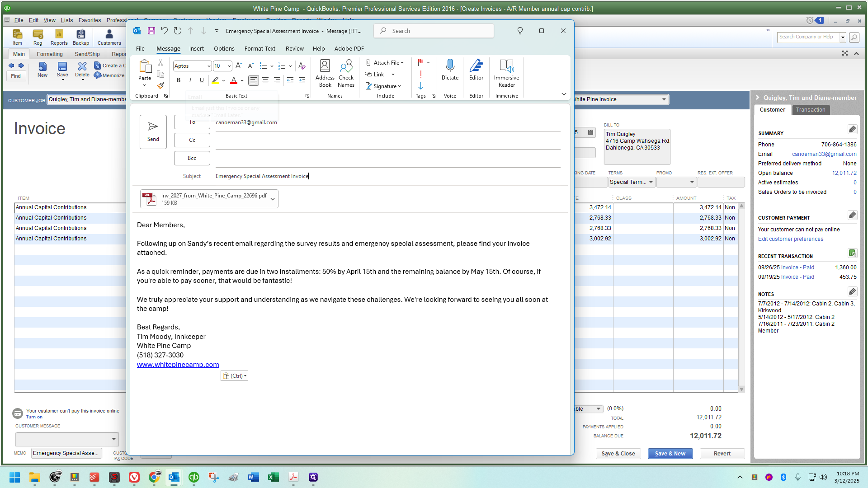Collapse the Outlook ribbon chevron
The height and width of the screenshot is (488, 868).
click(564, 94)
